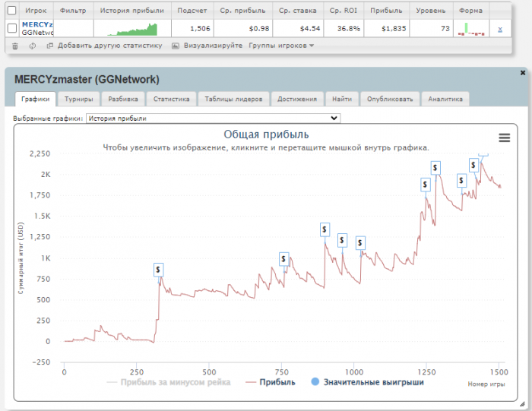This screenshot has height=411, width=532.
Task: Click resize grip at panel corner
Action: 522,404
